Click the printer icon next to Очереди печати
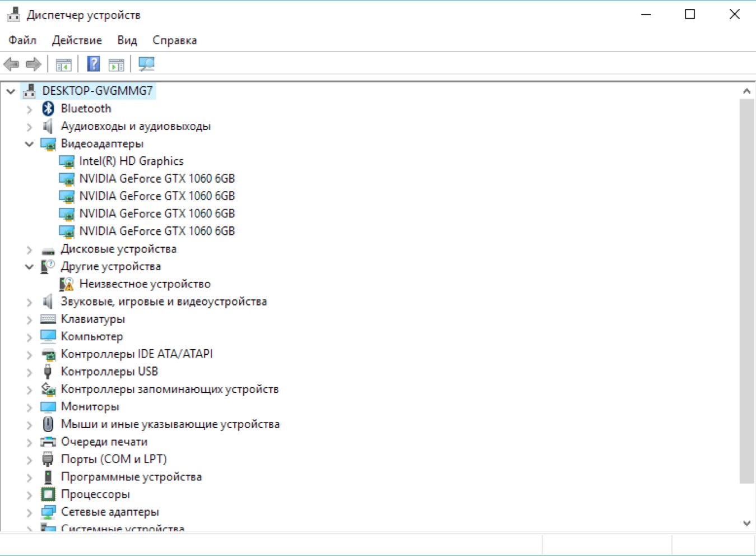 coord(48,442)
